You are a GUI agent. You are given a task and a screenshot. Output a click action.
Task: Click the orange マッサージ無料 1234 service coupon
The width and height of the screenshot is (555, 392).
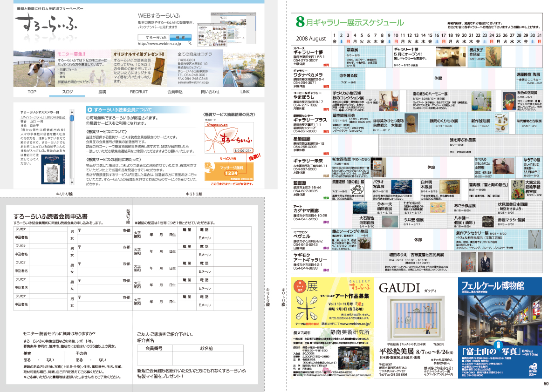(x=229, y=171)
